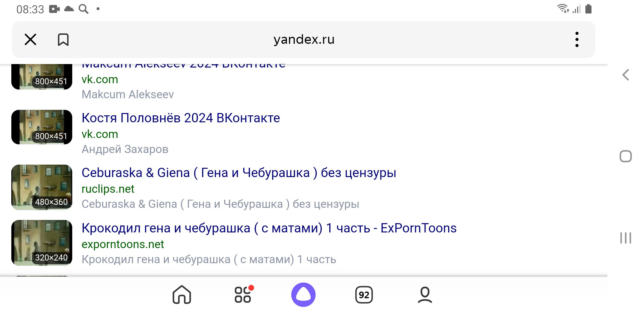This screenshot has height=313, width=644.
Task: Open the user profile icon
Action: click(425, 294)
